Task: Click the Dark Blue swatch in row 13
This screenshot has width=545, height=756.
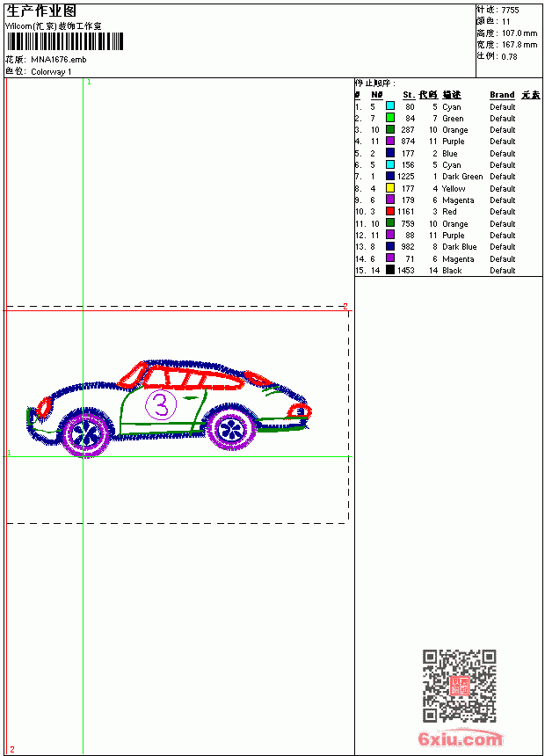Action: [390, 246]
